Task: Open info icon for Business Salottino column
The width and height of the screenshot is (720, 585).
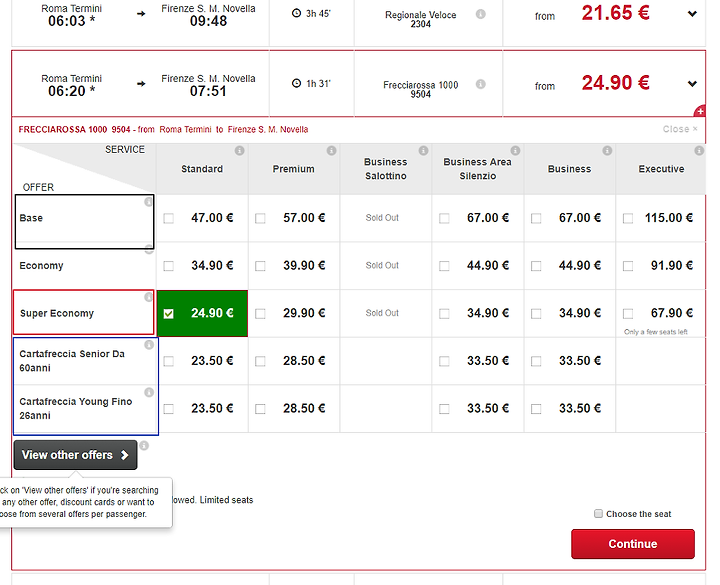Action: [423, 151]
